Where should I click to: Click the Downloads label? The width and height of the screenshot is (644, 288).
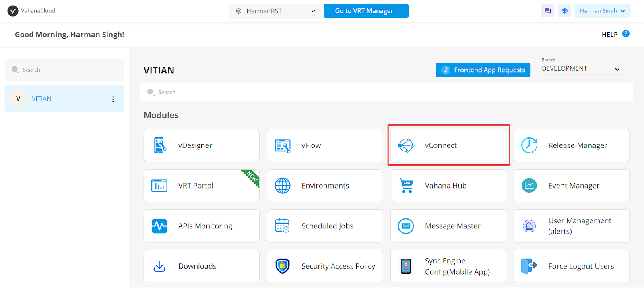pyautogui.click(x=197, y=266)
